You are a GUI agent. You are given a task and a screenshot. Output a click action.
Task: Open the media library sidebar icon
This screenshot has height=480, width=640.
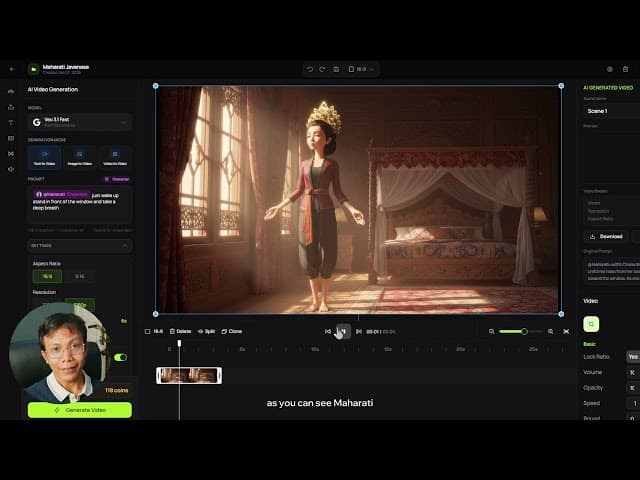pos(11,138)
